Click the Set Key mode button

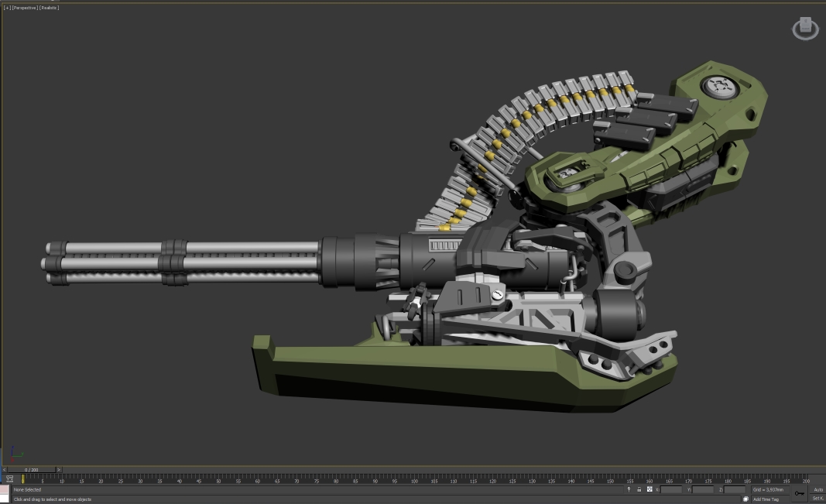click(817, 499)
